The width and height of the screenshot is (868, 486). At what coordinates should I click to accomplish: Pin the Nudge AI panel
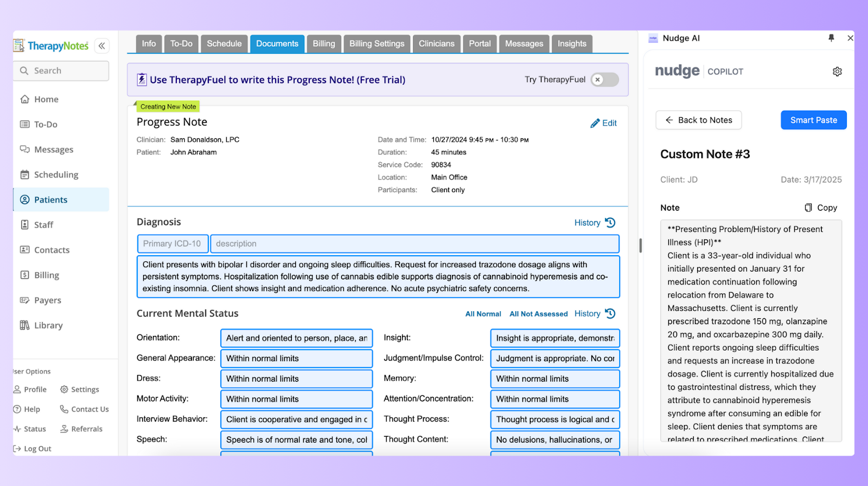[831, 38]
